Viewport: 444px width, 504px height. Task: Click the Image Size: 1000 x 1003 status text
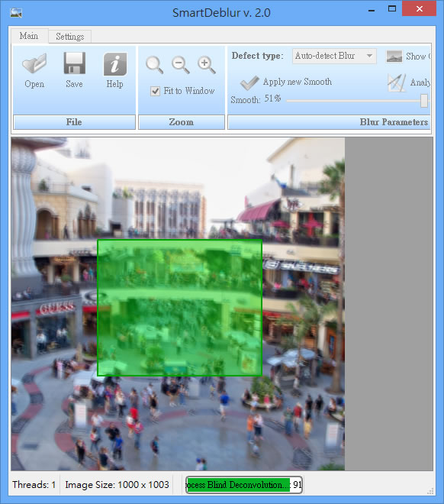click(x=117, y=485)
